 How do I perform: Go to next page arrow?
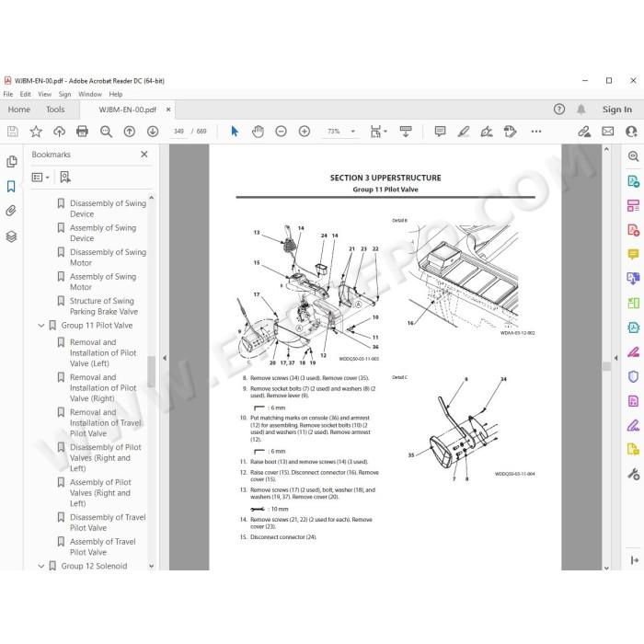(x=153, y=132)
